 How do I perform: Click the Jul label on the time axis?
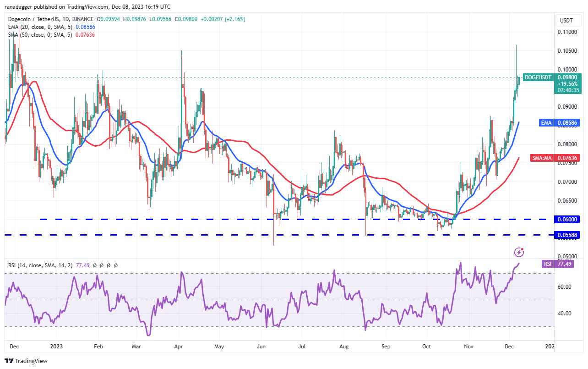tap(302, 347)
